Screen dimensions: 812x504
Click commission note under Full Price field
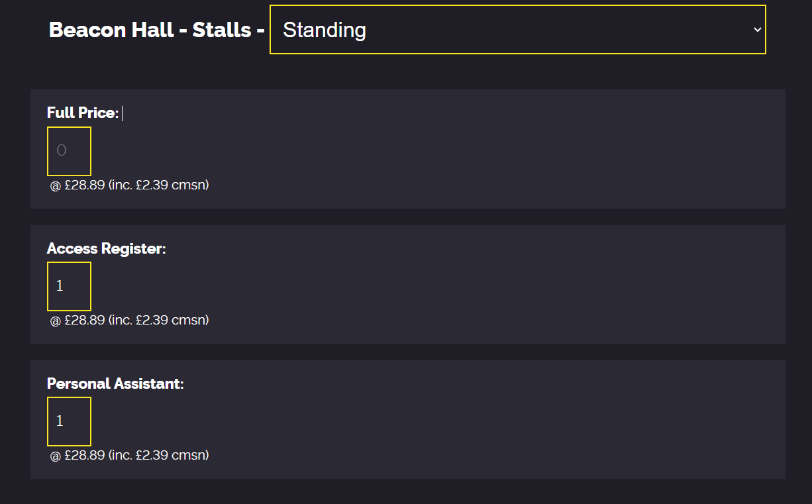click(159, 185)
